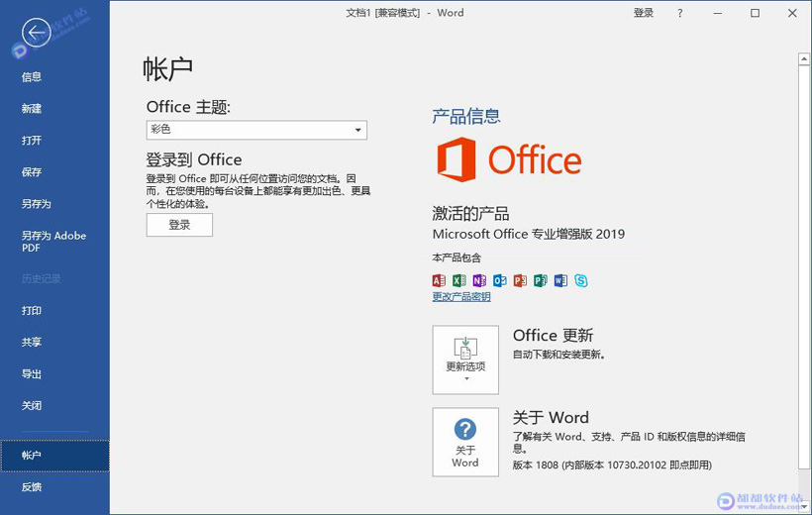Select 关闭 to close the document

click(x=32, y=406)
